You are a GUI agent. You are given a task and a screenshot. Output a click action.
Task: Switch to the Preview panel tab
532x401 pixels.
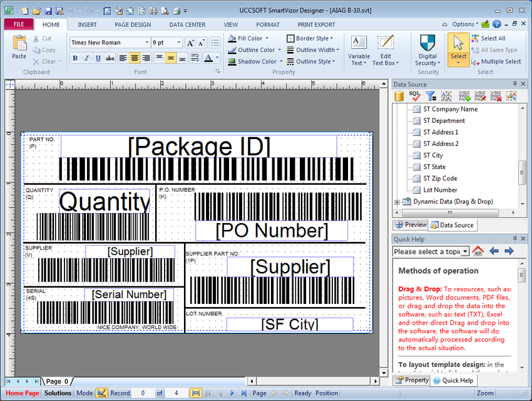click(411, 224)
